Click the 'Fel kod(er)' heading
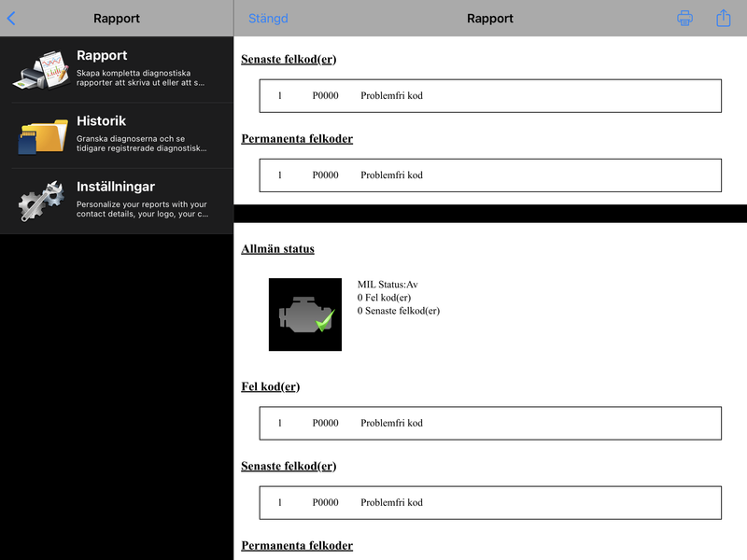Screen dimensions: 747x560 point(271,386)
